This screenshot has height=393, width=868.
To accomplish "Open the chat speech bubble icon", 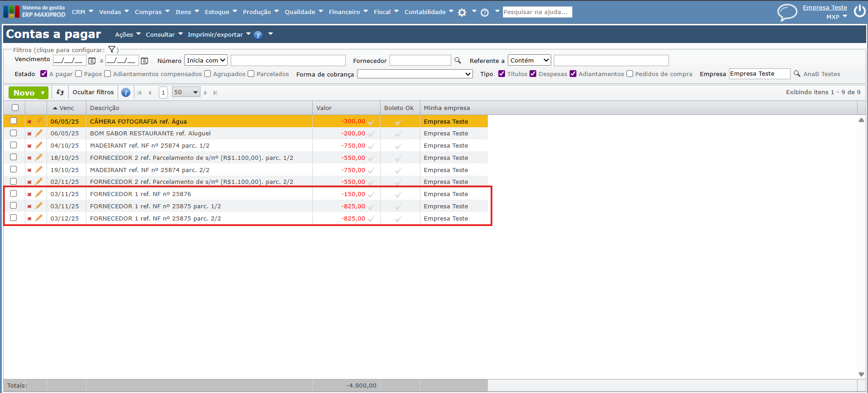I will coord(787,12).
